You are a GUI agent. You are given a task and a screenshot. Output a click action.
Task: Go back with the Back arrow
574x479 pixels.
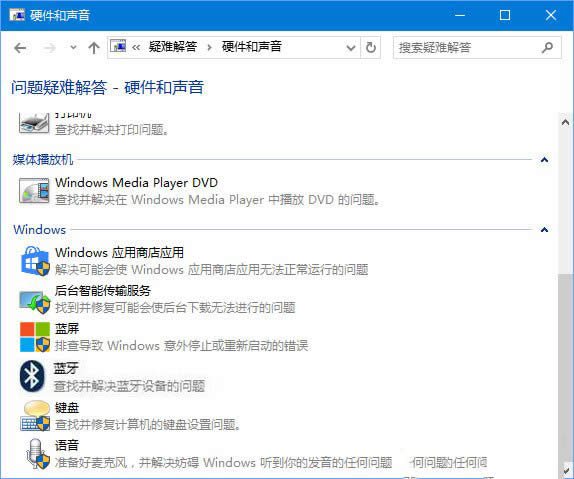click(x=20, y=48)
